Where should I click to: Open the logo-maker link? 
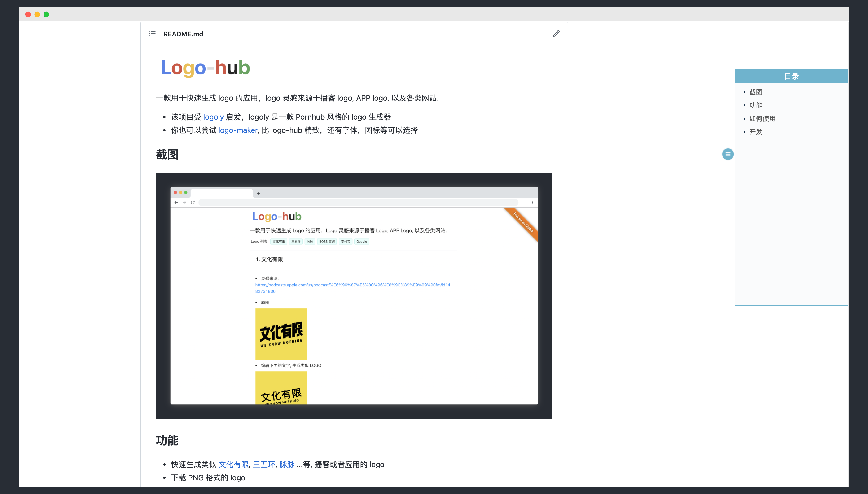(238, 130)
